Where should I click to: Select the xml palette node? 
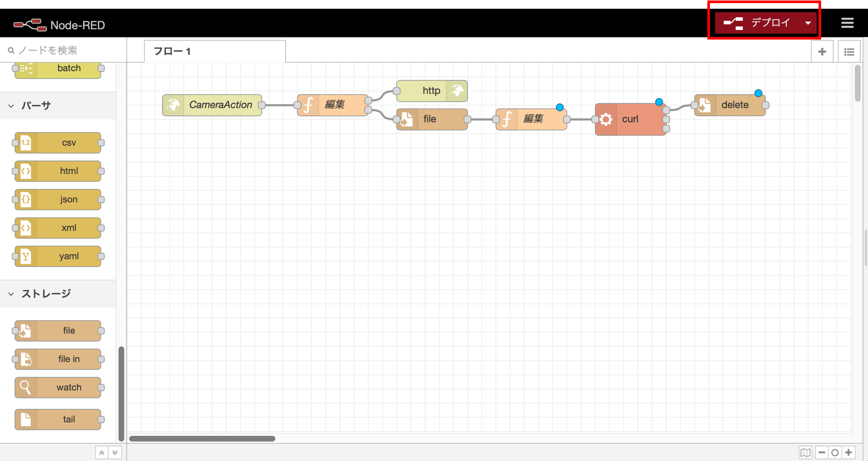[x=58, y=228]
